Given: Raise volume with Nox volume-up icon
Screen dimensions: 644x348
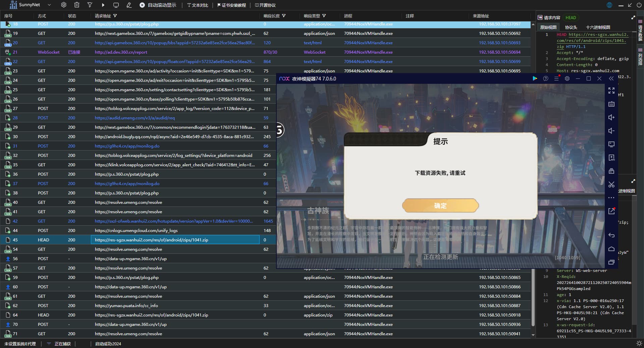Looking at the screenshot, I should [611, 117].
